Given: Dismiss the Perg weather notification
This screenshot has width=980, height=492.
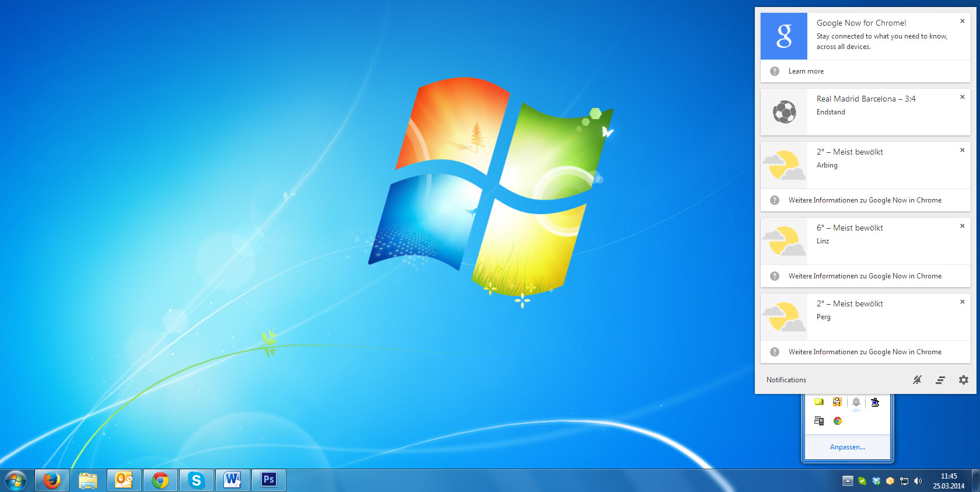Looking at the screenshot, I should point(963,302).
